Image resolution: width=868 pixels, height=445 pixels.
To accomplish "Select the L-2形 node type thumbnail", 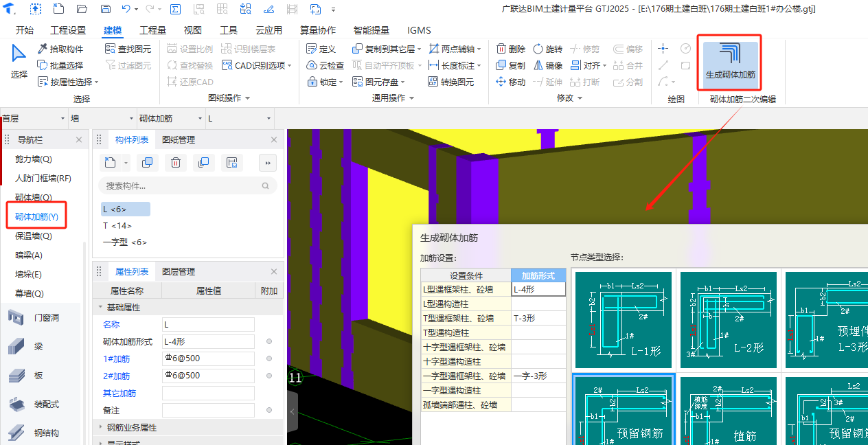I will click(728, 320).
